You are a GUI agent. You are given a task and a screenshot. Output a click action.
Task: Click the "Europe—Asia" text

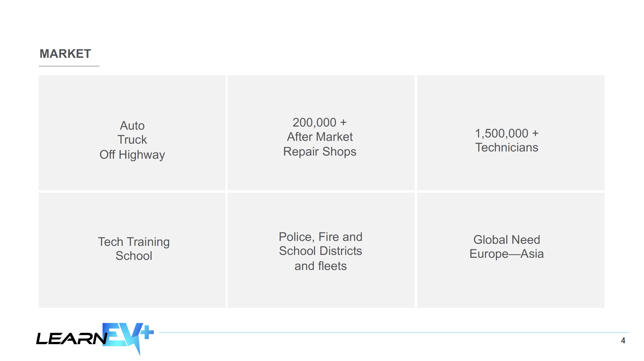[x=506, y=254]
